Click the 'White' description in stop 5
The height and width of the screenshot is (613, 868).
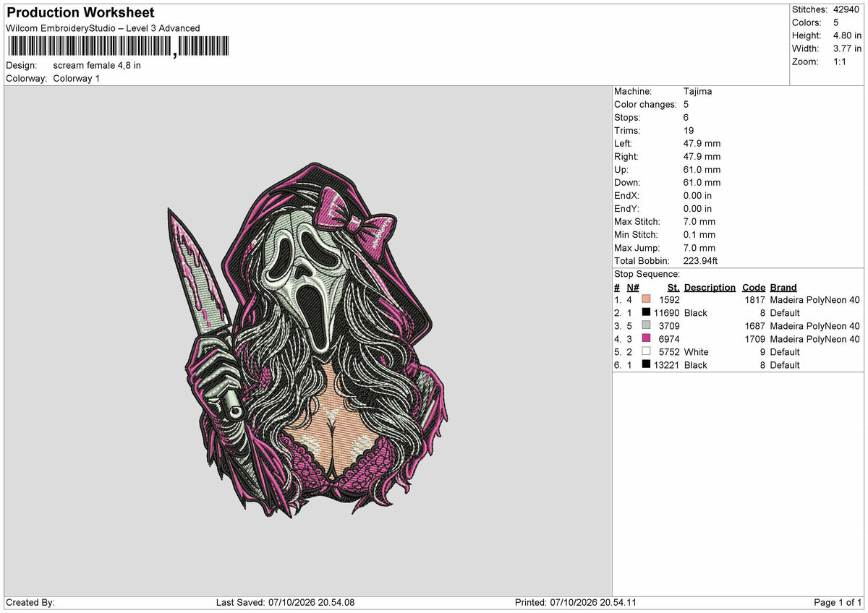(697, 352)
